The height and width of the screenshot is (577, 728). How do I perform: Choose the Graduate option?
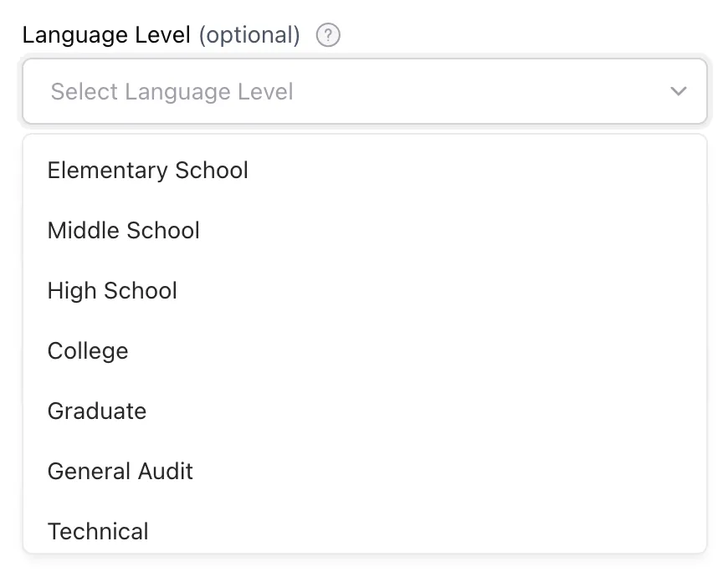(97, 411)
